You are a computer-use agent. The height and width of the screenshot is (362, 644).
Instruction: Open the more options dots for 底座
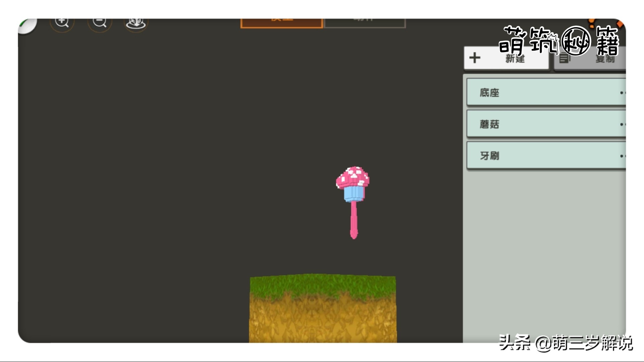point(622,93)
